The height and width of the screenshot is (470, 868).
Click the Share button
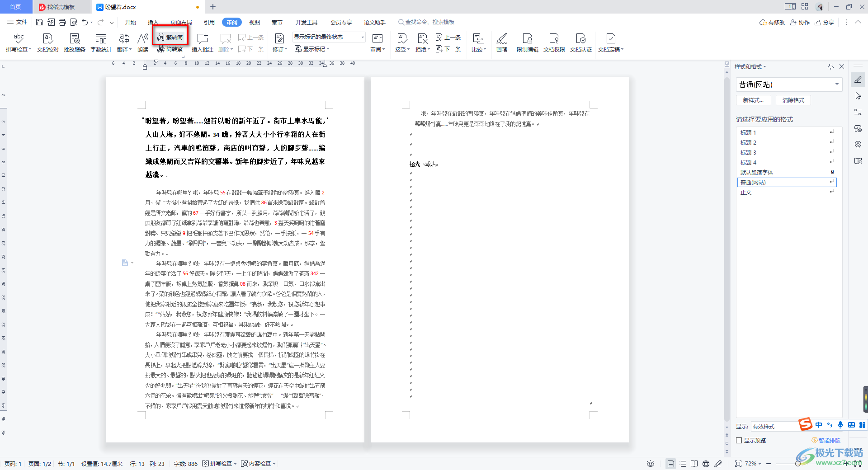pos(825,22)
